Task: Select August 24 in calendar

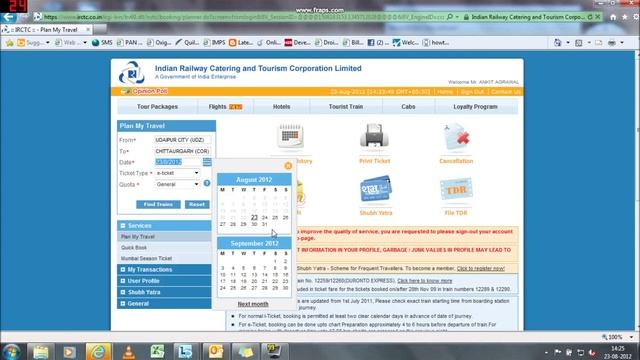Action: click(264, 218)
